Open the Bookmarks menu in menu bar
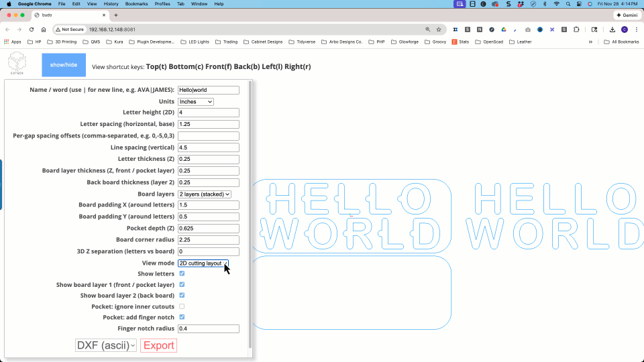The image size is (644, 362). pyautogui.click(x=136, y=4)
